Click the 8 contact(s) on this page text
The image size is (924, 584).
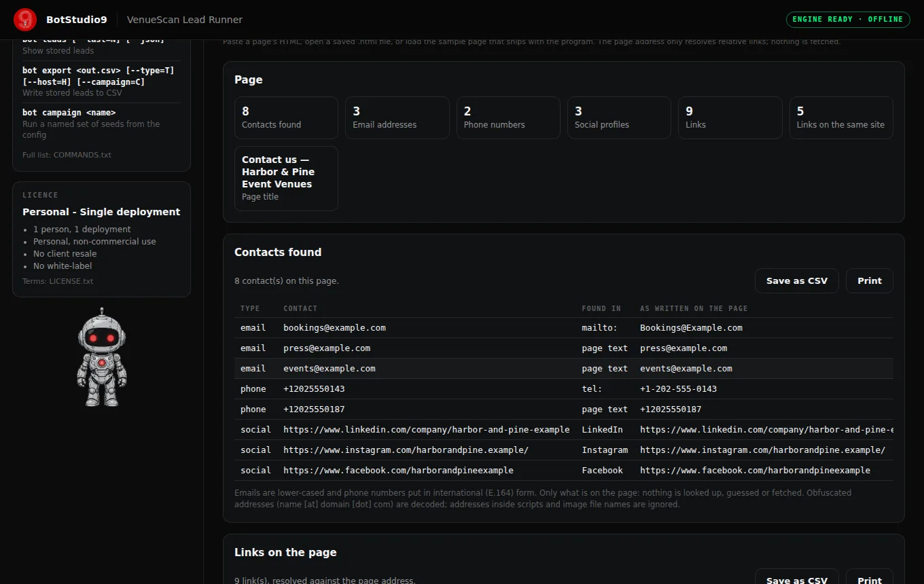point(287,281)
